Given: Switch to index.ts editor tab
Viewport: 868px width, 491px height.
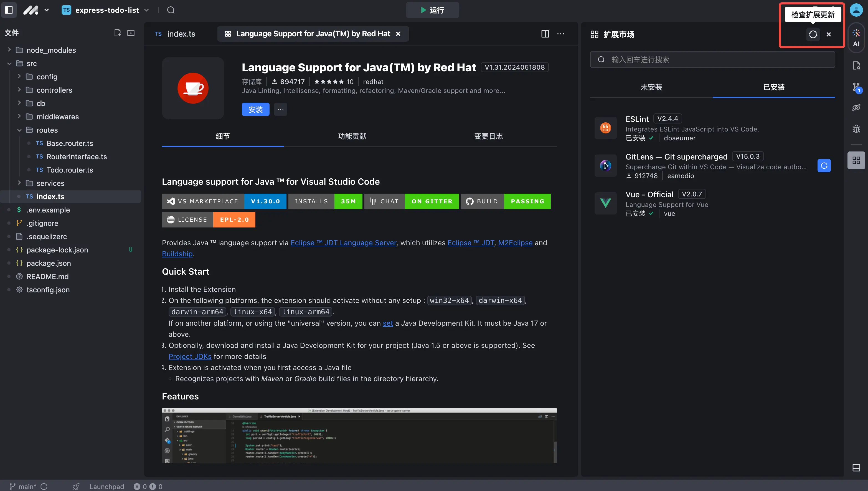Looking at the screenshot, I should [175, 34].
